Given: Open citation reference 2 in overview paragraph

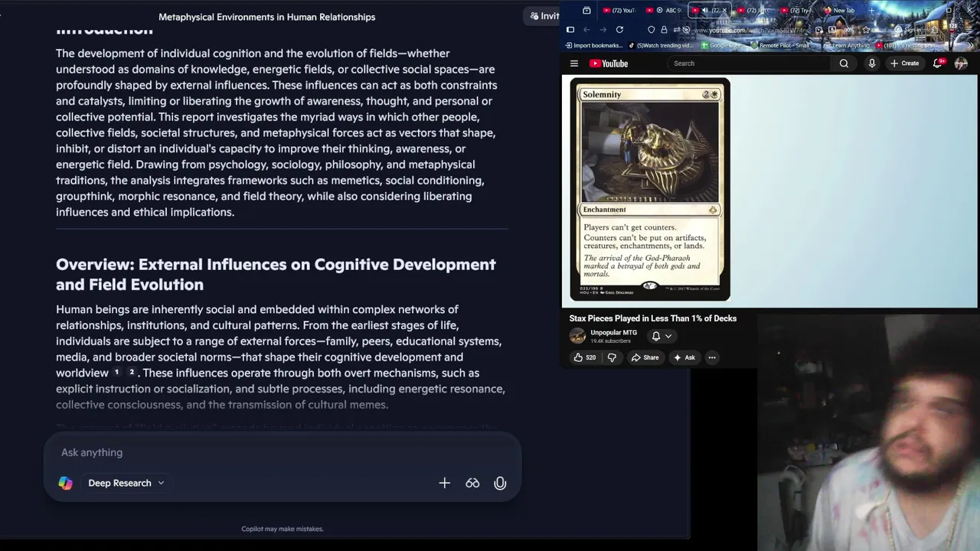Looking at the screenshot, I should click(x=132, y=372).
